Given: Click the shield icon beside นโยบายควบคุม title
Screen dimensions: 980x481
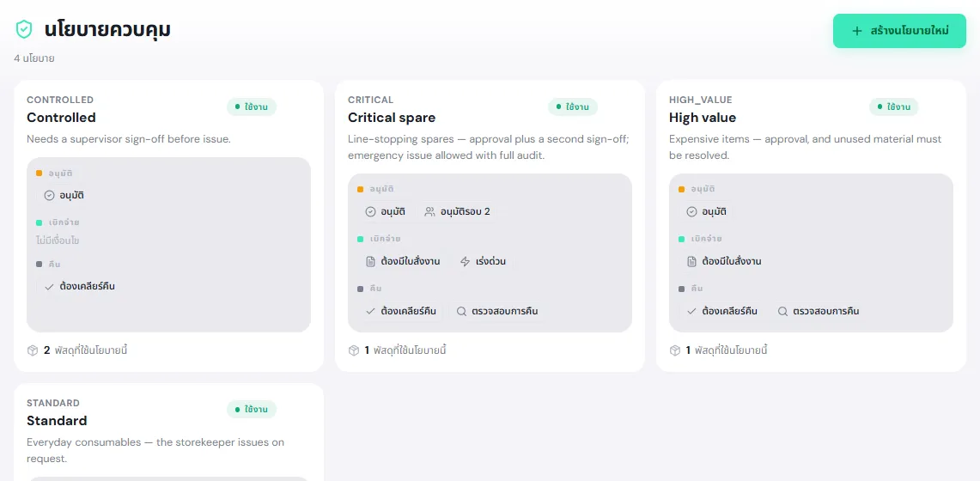Looking at the screenshot, I should tap(24, 28).
